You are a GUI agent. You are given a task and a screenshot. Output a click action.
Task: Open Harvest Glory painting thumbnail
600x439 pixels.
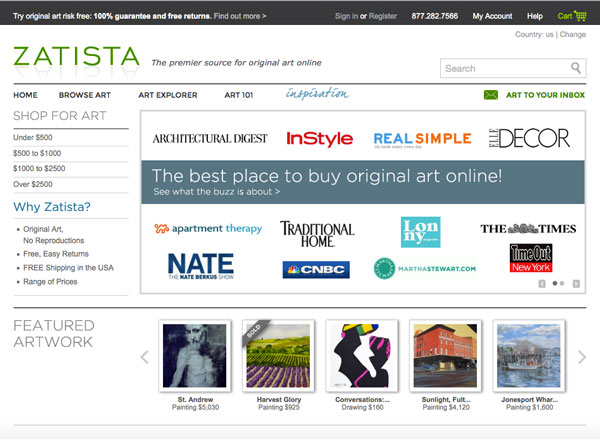[278, 356]
